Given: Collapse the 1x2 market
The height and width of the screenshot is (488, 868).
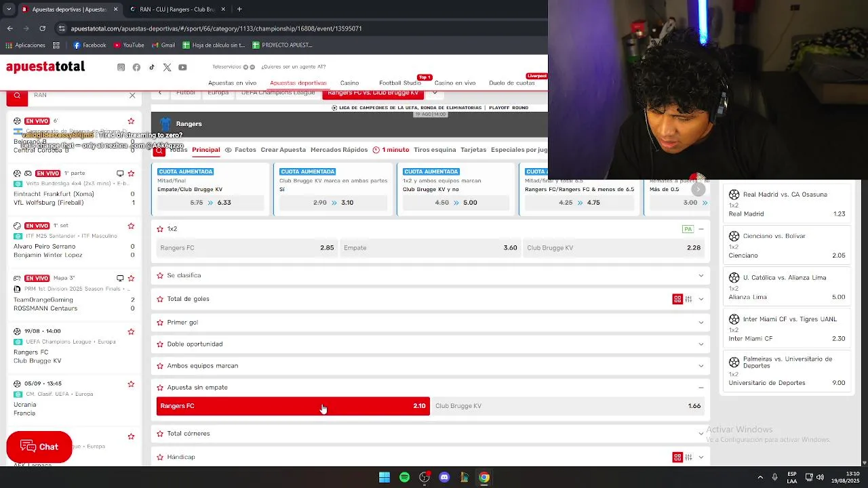Looking at the screenshot, I should click(x=701, y=229).
